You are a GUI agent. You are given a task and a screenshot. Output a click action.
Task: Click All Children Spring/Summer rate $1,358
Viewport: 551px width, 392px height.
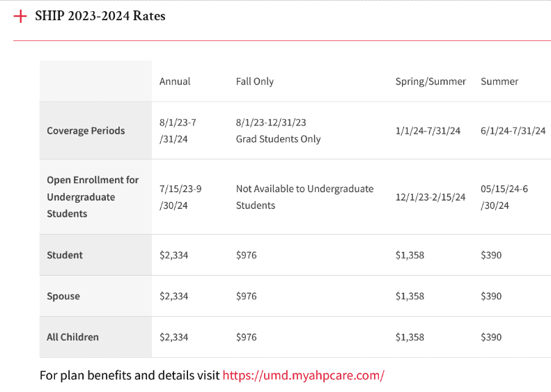click(410, 337)
